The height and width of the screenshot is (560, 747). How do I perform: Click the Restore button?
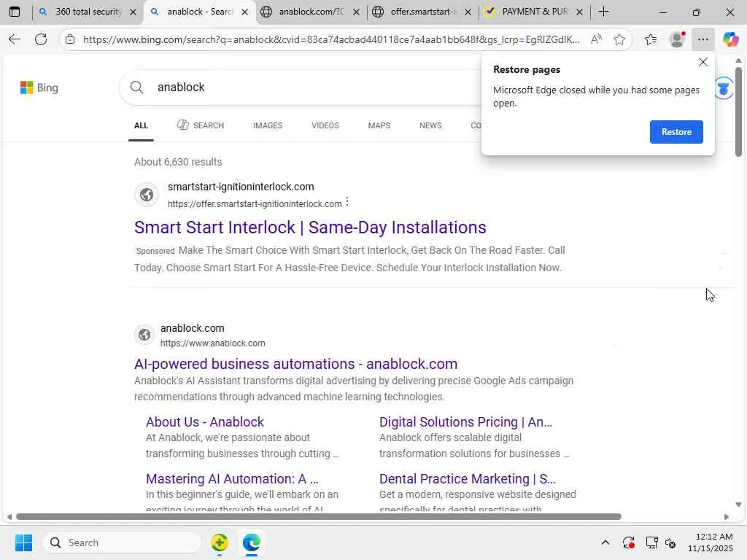tap(676, 132)
